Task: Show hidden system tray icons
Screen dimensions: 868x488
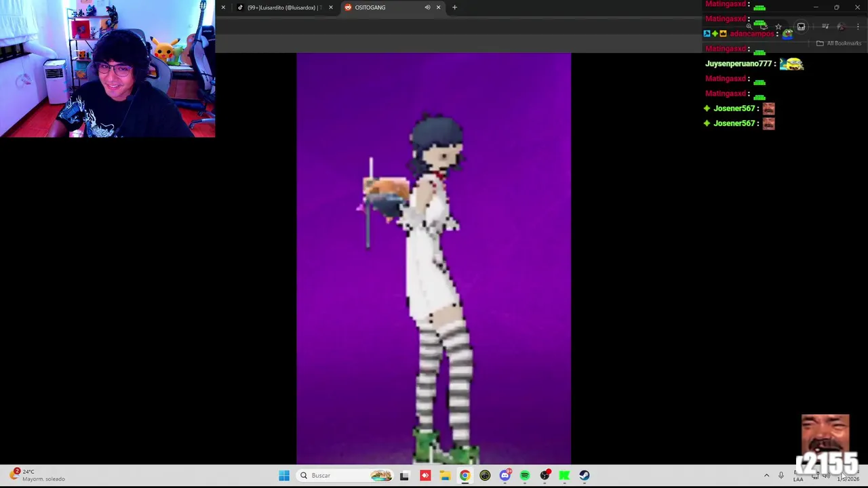Action: pyautogui.click(x=766, y=476)
